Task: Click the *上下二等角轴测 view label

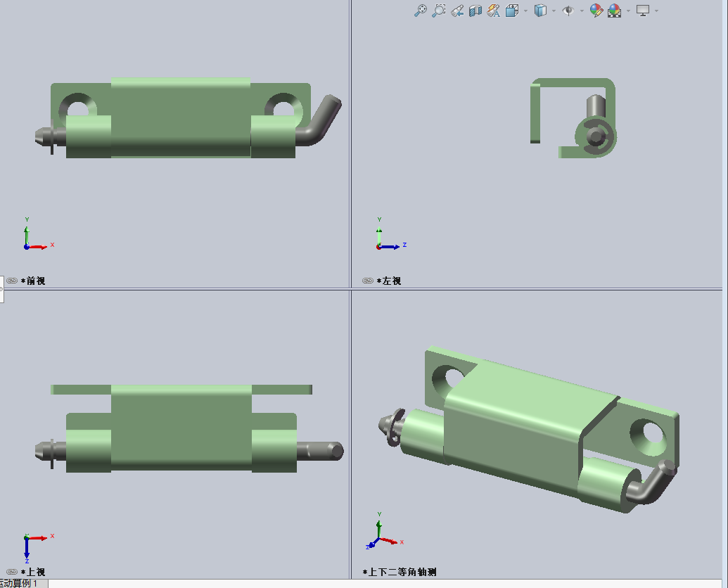Action: (400, 572)
